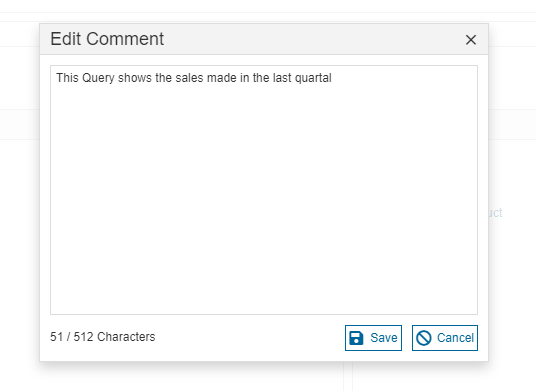This screenshot has width=536, height=391.
Task: Click the floppy disk Save icon
Action: [356, 338]
